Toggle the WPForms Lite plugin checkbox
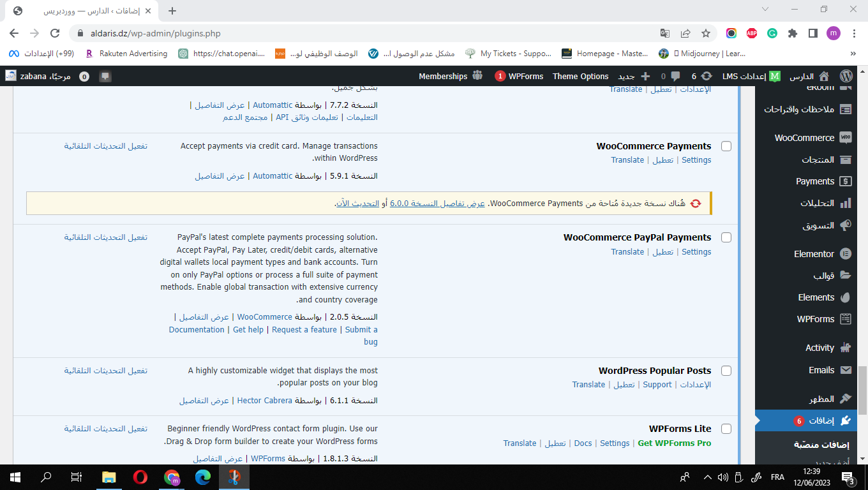Viewport: 868px width, 490px height. [x=726, y=429]
